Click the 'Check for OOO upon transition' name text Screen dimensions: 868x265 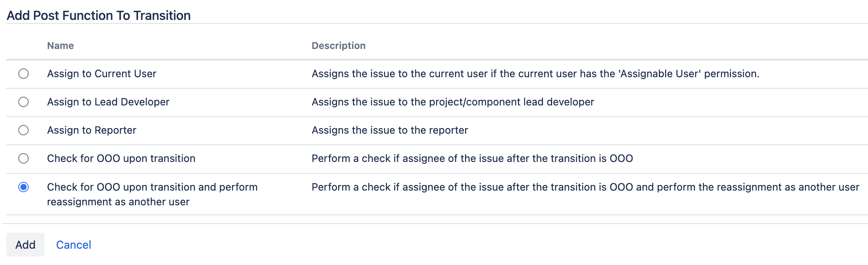tap(121, 158)
